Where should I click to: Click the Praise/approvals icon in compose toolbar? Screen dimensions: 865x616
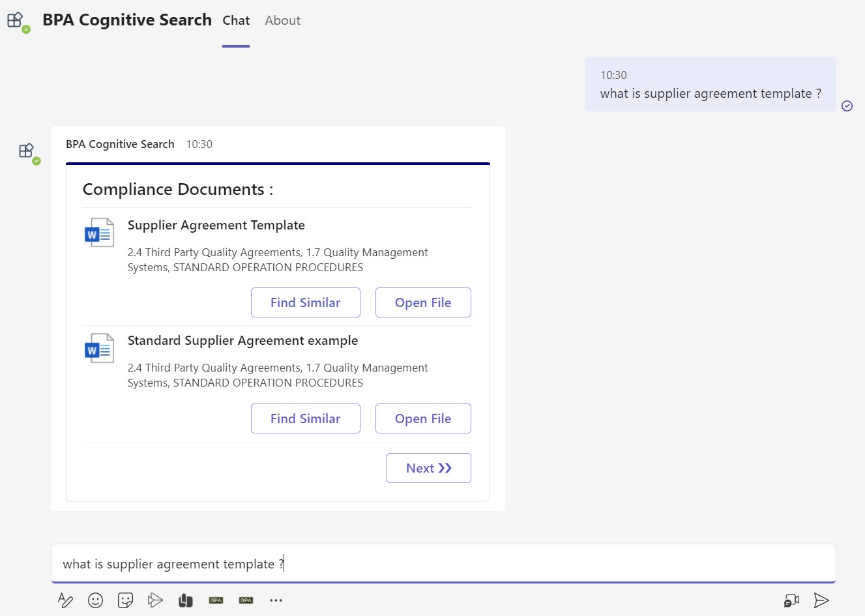(x=186, y=600)
